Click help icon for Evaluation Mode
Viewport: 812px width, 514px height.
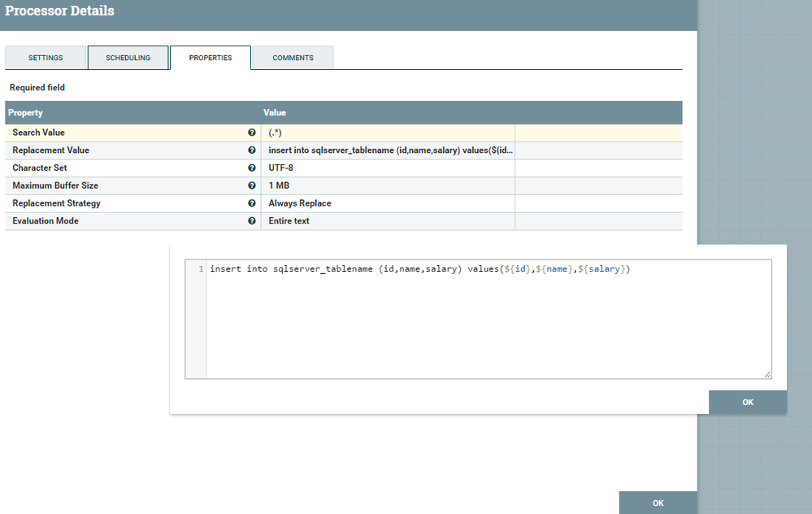coord(252,221)
